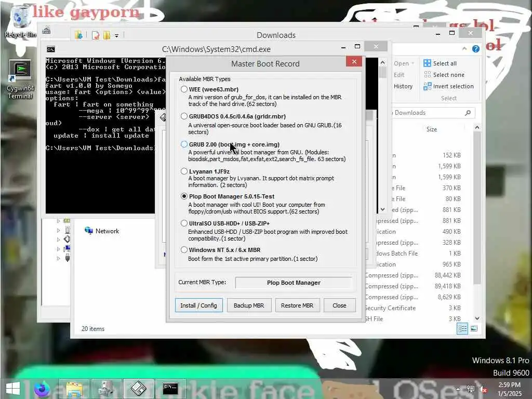Select the Windows NT 5.x / 6.x MBR option

(184, 250)
